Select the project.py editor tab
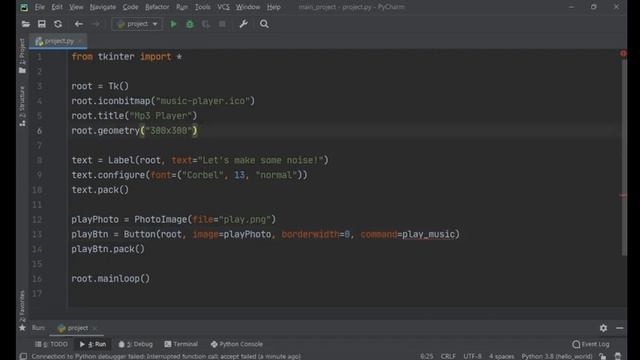 (x=58, y=41)
